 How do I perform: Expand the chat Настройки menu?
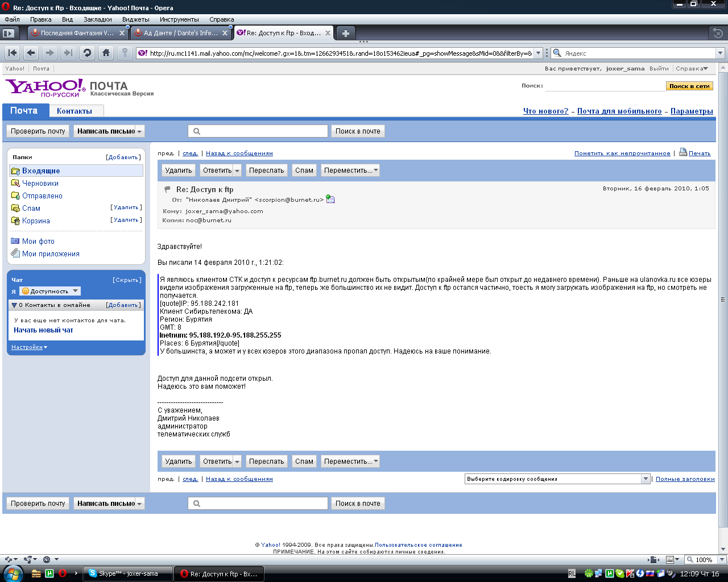pyautogui.click(x=30, y=347)
